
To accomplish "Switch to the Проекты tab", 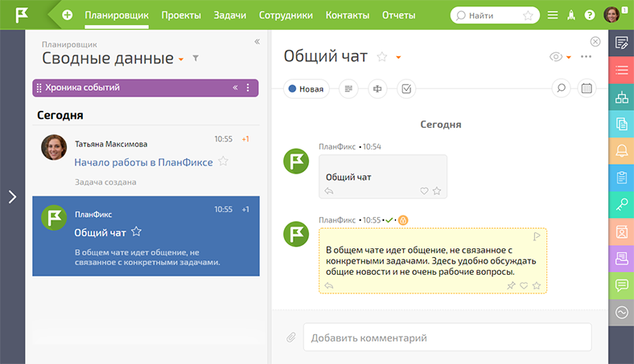I will tap(181, 15).
